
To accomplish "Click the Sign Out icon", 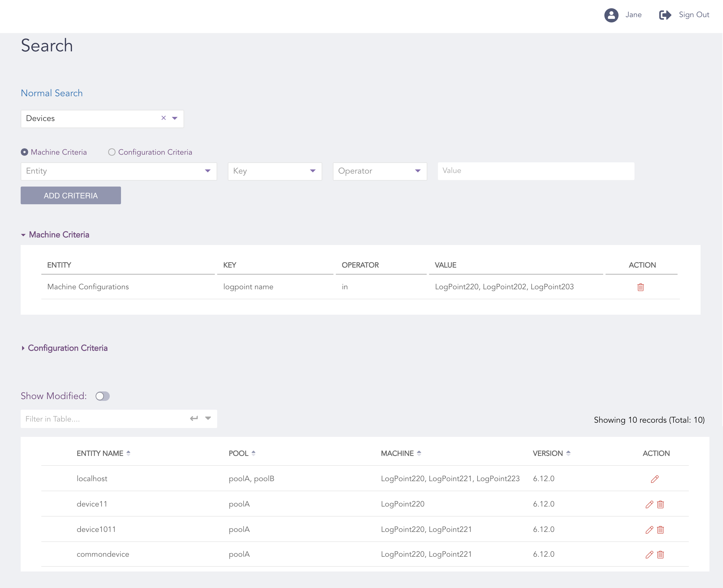I will pyautogui.click(x=665, y=15).
